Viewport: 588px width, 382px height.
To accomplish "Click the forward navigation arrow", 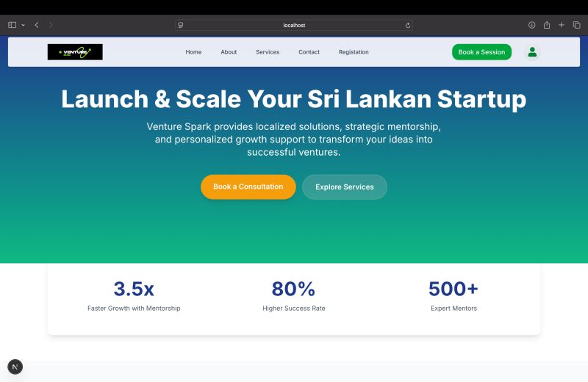I will click(x=51, y=25).
